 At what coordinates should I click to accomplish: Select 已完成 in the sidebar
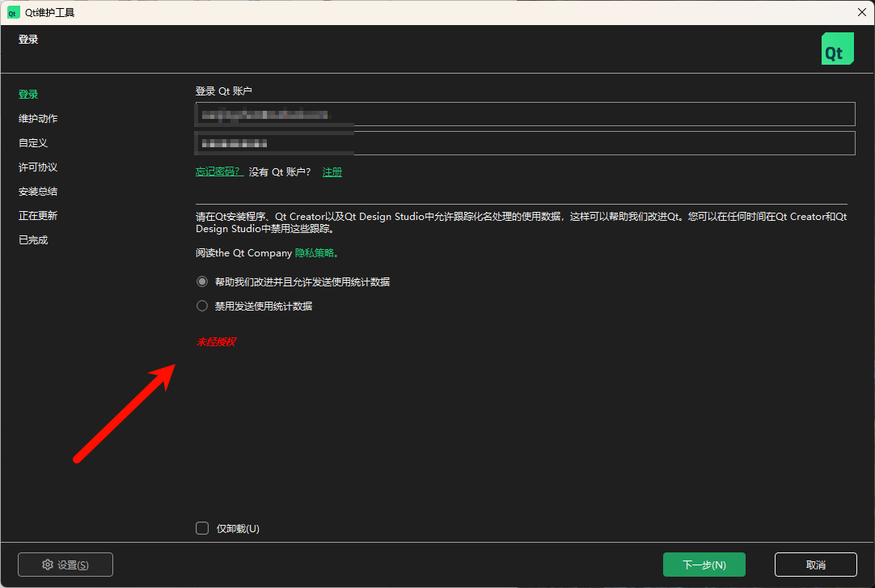[x=33, y=240]
